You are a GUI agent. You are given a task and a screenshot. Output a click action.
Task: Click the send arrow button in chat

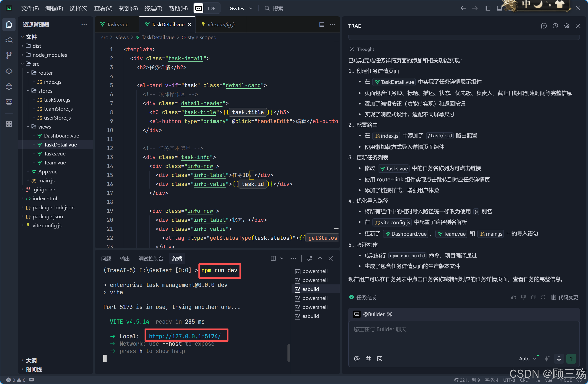pos(571,358)
